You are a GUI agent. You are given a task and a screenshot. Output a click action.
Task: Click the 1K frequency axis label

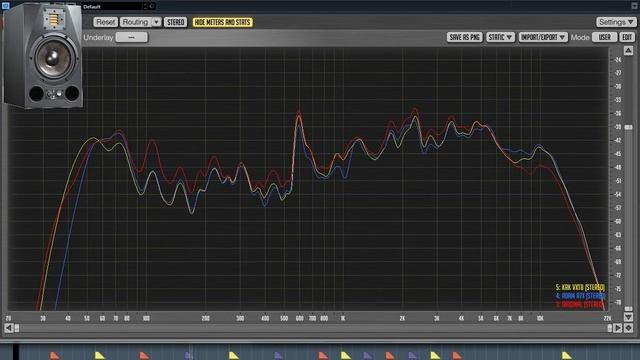pyautogui.click(x=343, y=318)
